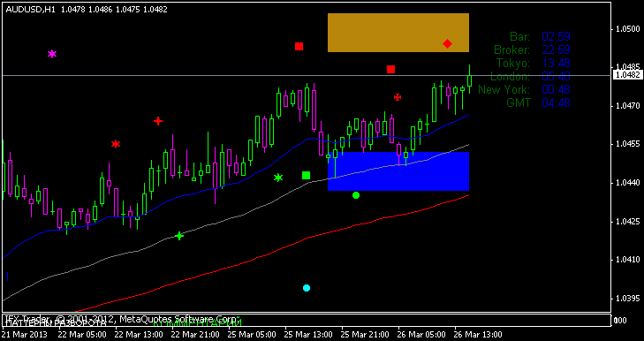The height and width of the screenshot is (341, 644).
Task: Click the Tokyo 13:48 time text
Action: point(533,64)
